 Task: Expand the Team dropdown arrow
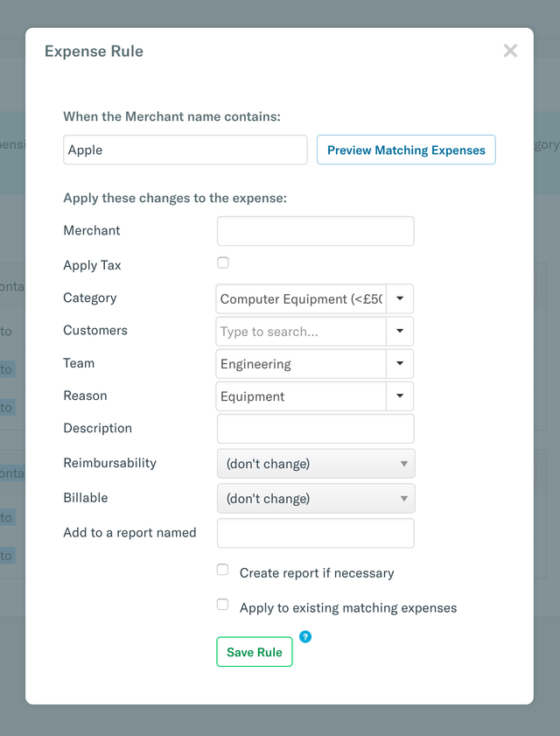click(400, 364)
